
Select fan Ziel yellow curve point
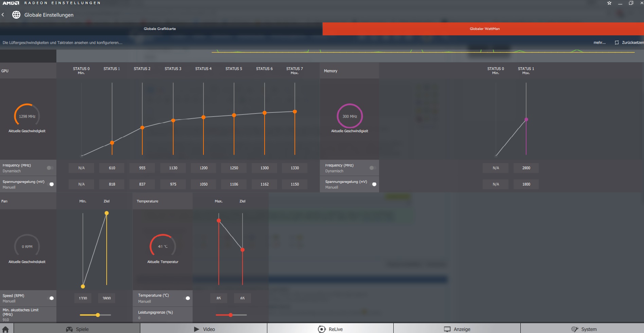coord(107,213)
